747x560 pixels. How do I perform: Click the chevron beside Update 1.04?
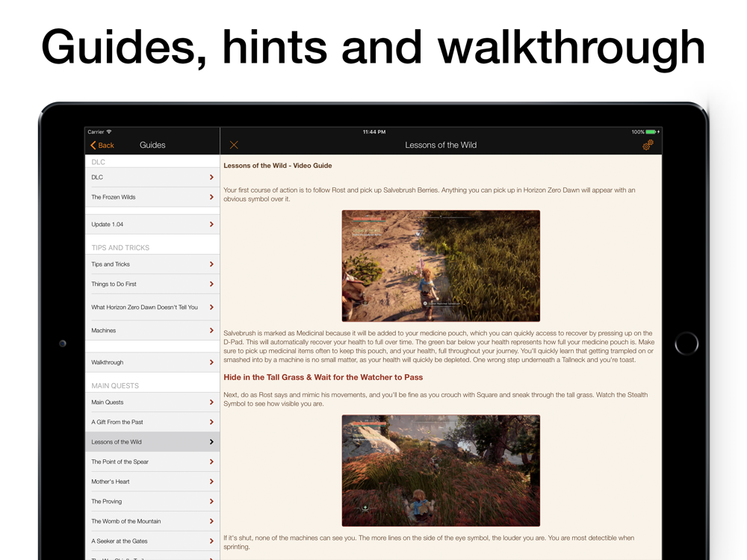[x=211, y=224]
